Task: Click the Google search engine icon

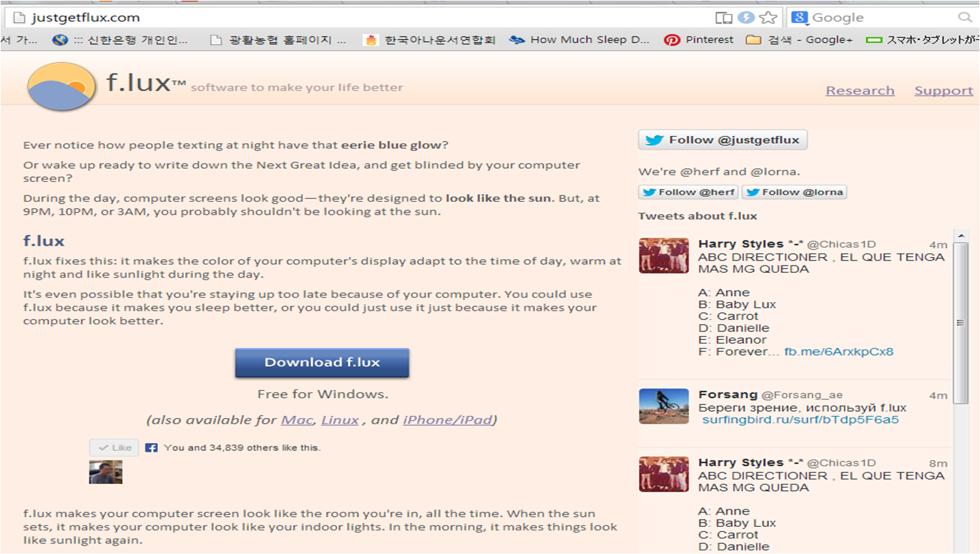Action: [799, 18]
